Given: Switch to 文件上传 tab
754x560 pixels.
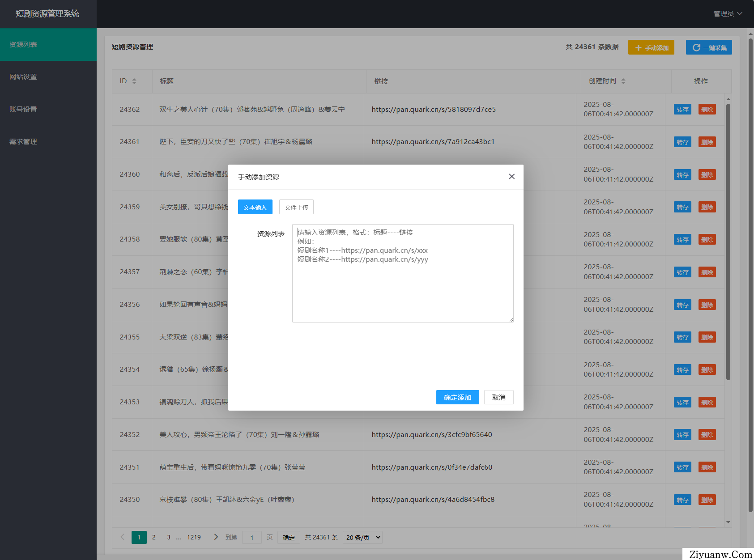Looking at the screenshot, I should tap(296, 207).
